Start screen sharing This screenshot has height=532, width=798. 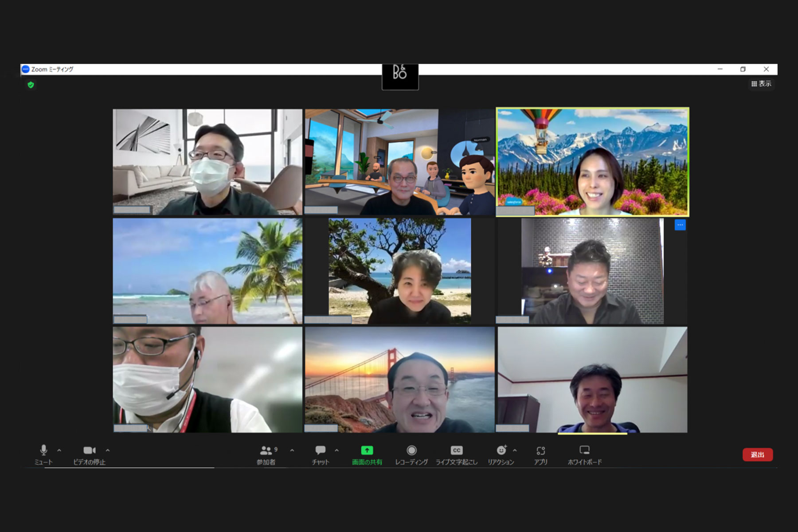tap(367, 454)
